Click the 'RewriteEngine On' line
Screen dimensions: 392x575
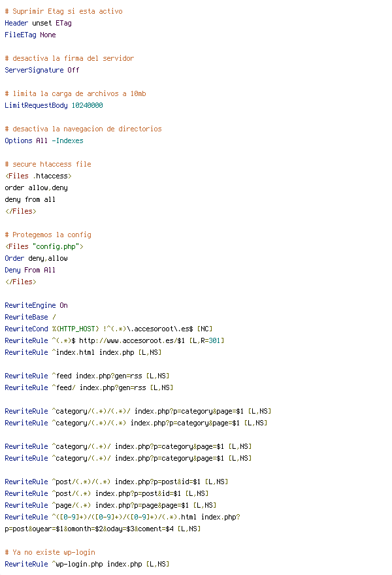click(x=37, y=305)
